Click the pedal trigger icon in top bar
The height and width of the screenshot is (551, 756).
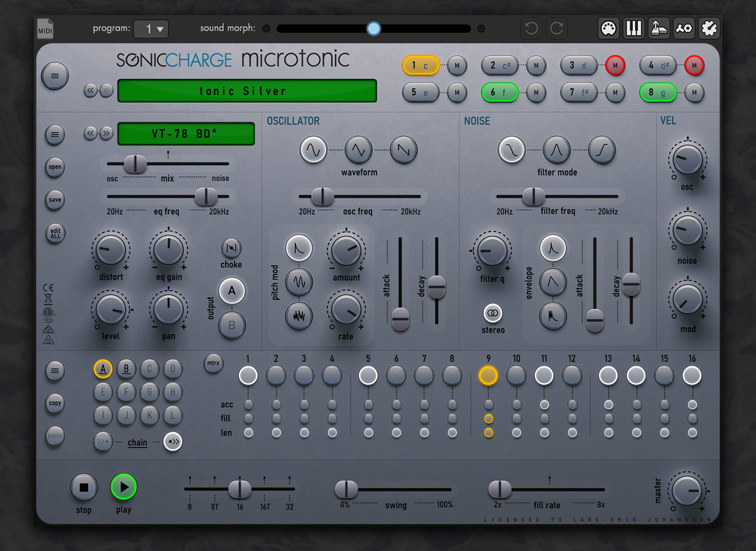click(659, 28)
